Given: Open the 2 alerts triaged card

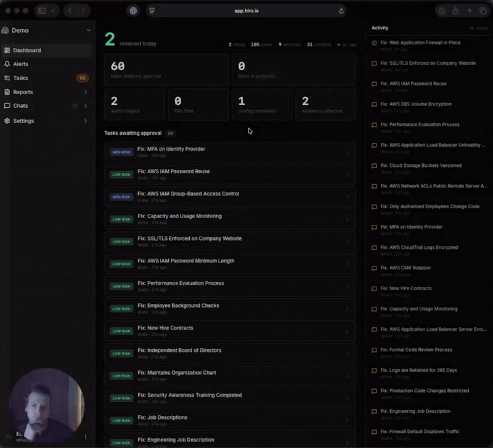Looking at the screenshot, I should click(134, 104).
